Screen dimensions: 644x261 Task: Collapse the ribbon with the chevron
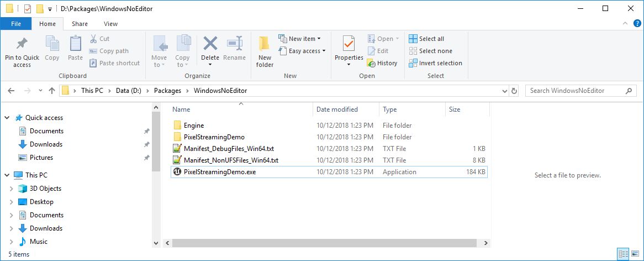click(625, 24)
